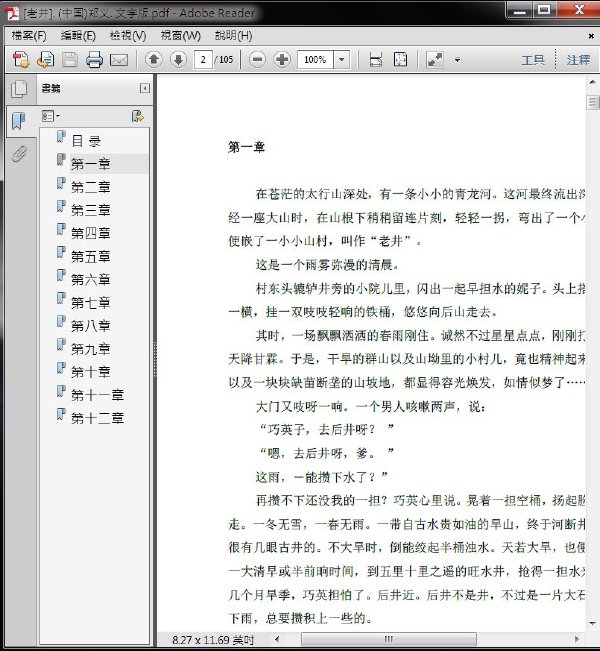600x651 pixels.
Task: Open the 視窗(W) menu
Action: [x=181, y=36]
